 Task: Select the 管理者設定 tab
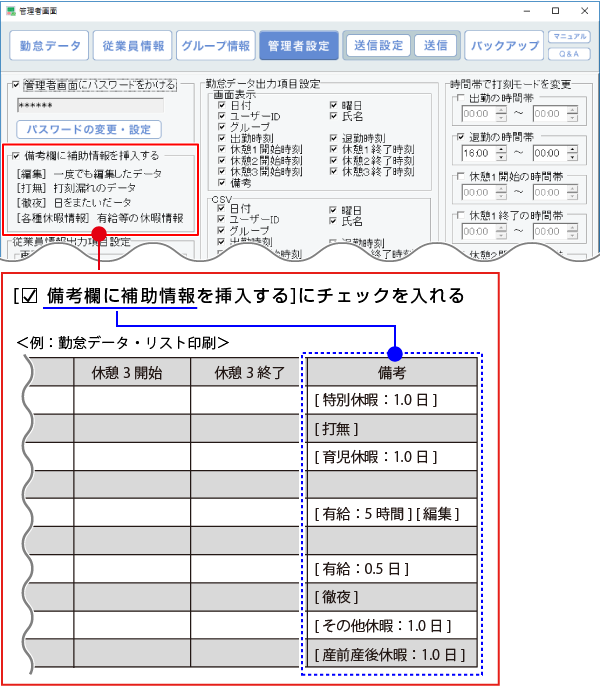(299, 46)
